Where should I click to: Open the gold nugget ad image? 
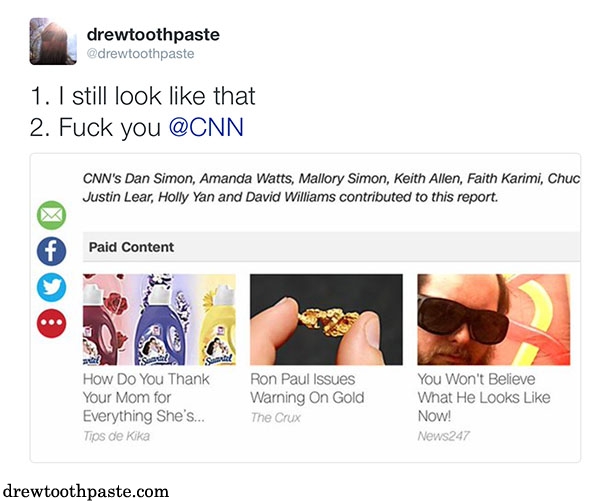pos(326,319)
